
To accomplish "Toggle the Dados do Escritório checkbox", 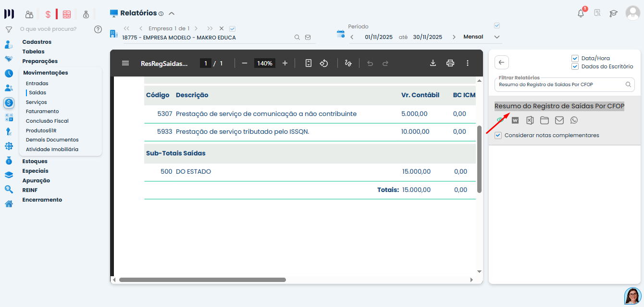I will click(575, 66).
